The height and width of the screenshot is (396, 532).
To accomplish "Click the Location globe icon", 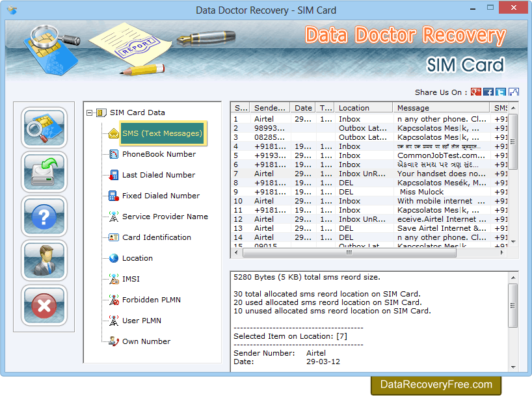I will (114, 258).
